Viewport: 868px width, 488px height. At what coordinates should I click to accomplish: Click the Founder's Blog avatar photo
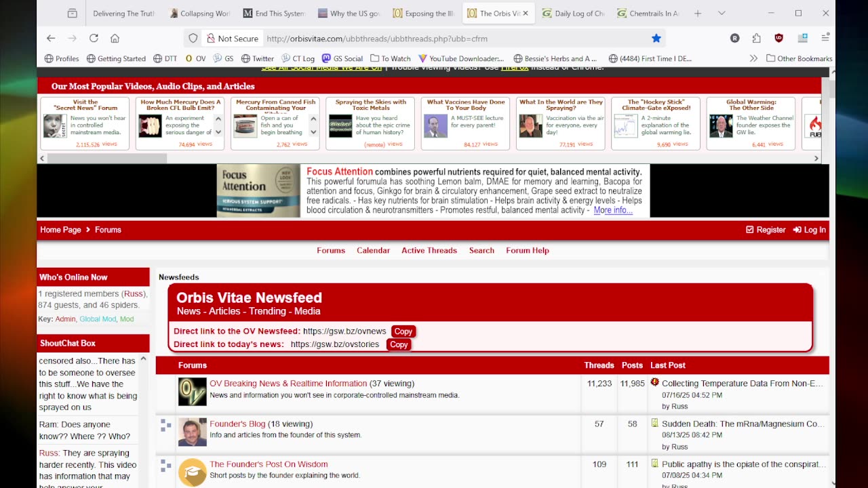click(x=192, y=432)
